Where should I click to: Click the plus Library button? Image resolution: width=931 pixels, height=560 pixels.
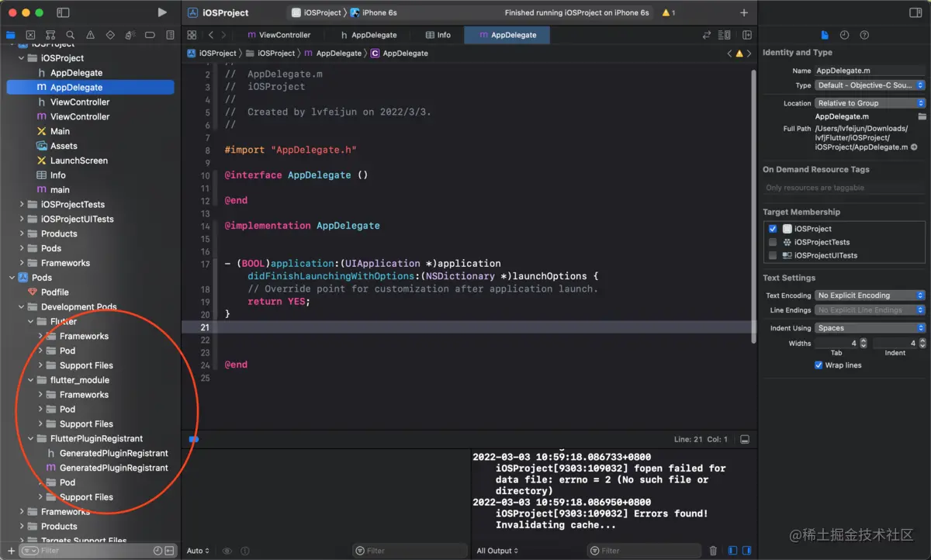(744, 12)
